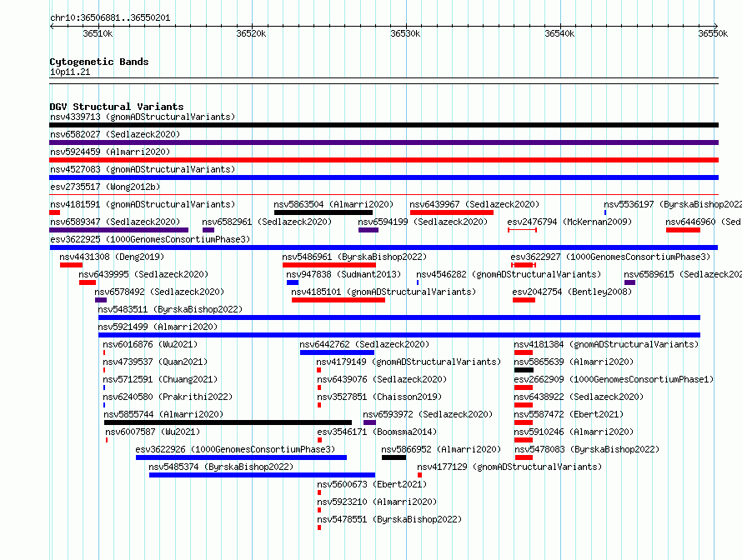Click the 36530k ruler position
Viewport: 742px width, 560px height.
coord(405,33)
